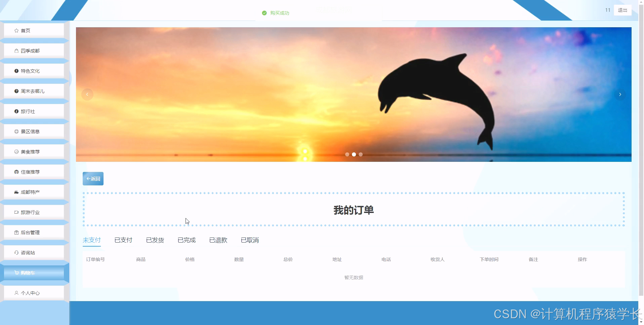This screenshot has width=644, height=325.
Task: Select the 旅行社 sidebar entry
Action: 28,111
